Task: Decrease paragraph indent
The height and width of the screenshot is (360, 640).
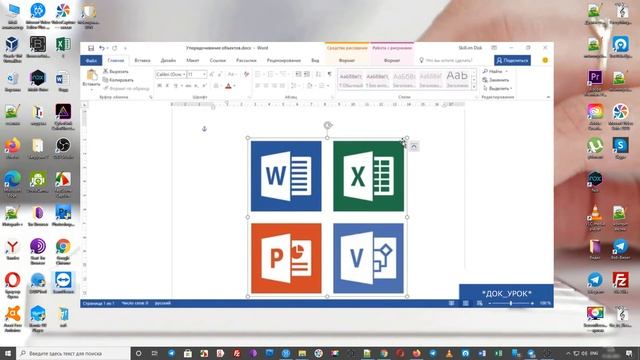Action: point(298,74)
